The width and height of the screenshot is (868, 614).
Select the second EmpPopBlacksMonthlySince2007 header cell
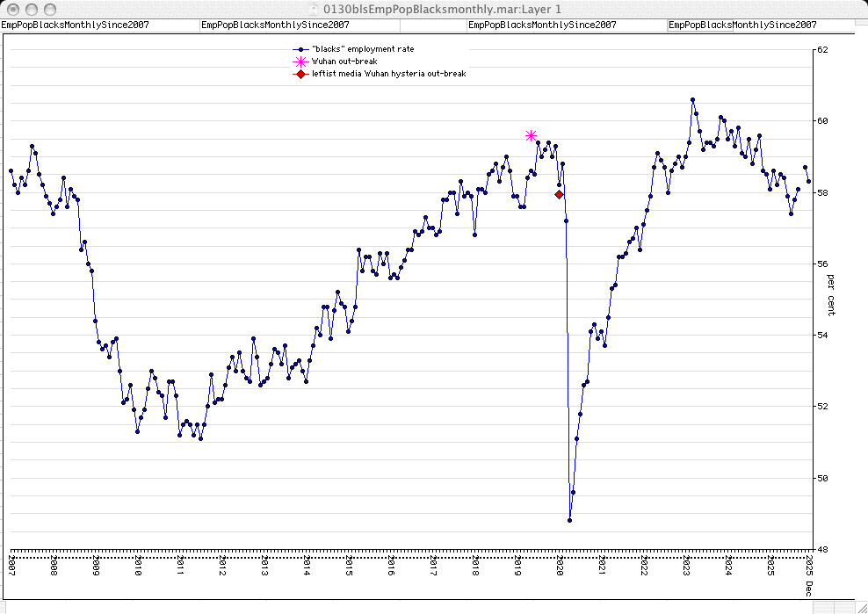(x=275, y=25)
